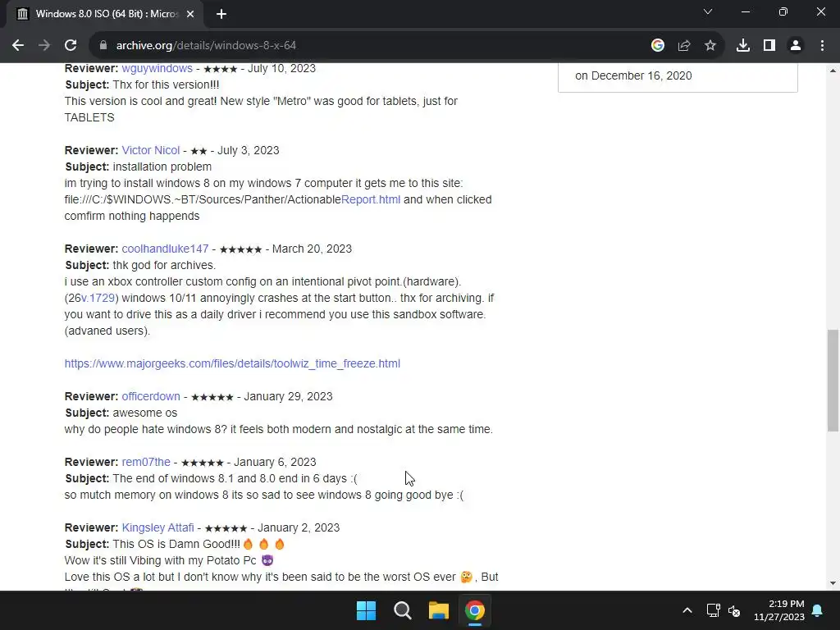This screenshot has height=630, width=840.
Task: Share this page icon
Action: pos(684,46)
